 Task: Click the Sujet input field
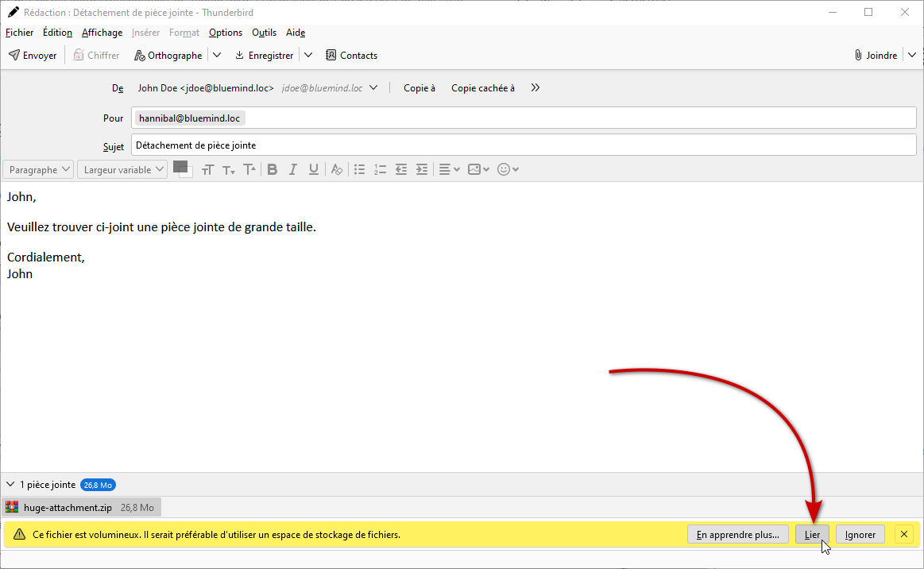pyautogui.click(x=523, y=145)
